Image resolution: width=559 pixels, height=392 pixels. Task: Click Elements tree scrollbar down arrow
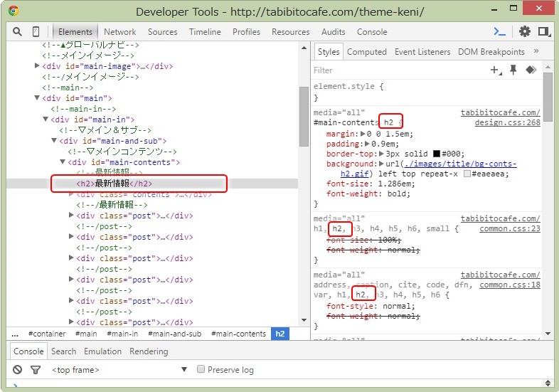click(x=304, y=320)
